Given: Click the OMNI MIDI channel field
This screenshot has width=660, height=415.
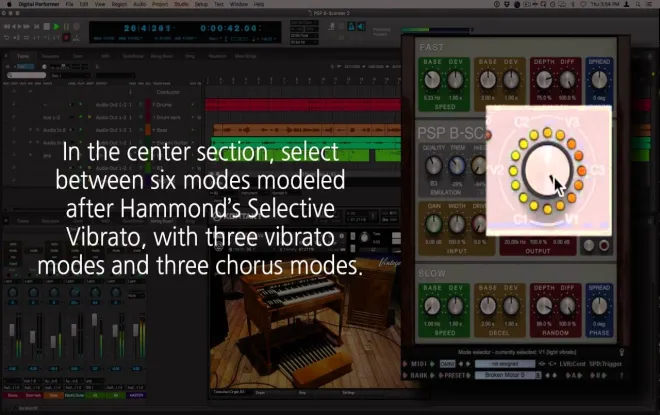Looking at the screenshot, I should click(447, 364).
